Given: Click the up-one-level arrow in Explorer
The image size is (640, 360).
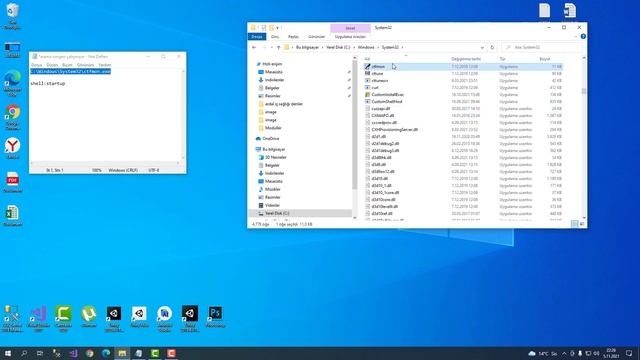Looking at the screenshot, I should tap(278, 47).
